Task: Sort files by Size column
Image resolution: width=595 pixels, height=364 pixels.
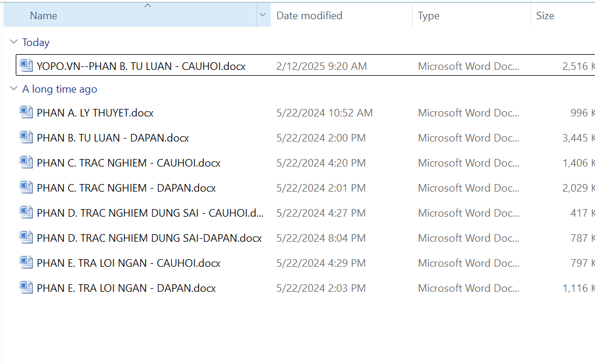Action: pos(545,16)
